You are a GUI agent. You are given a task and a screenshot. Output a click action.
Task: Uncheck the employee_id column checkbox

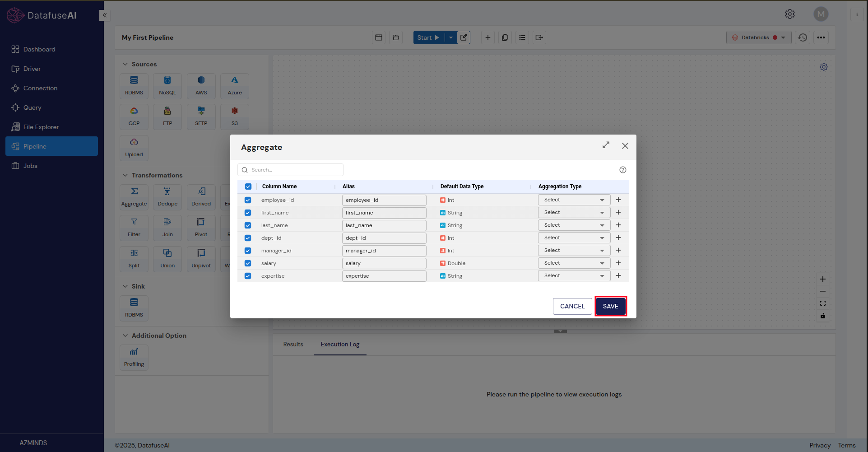click(248, 200)
